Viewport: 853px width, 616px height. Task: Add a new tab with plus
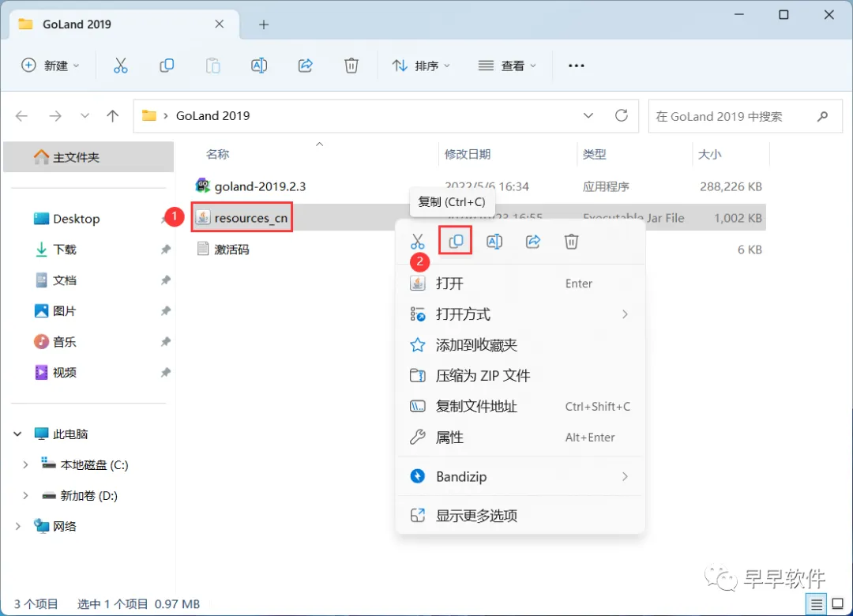tap(264, 24)
